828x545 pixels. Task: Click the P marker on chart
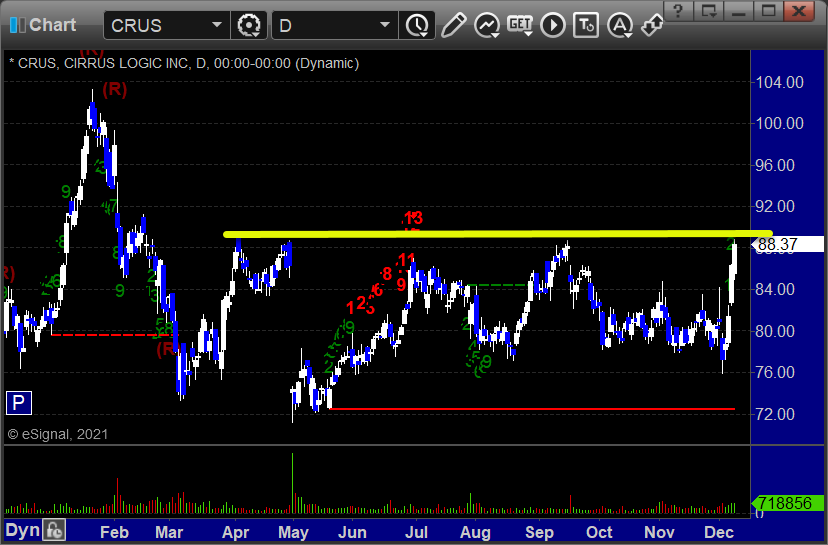18,403
